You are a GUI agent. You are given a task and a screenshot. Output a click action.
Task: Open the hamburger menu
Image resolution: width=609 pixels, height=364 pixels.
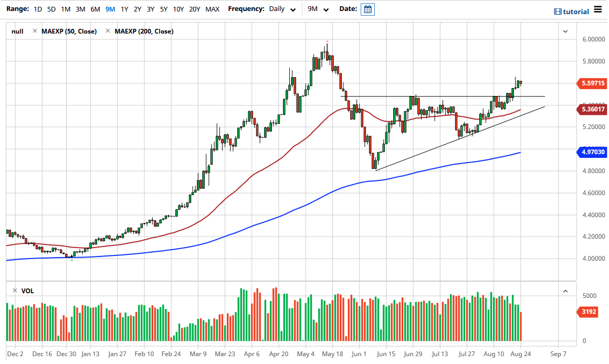point(598,9)
